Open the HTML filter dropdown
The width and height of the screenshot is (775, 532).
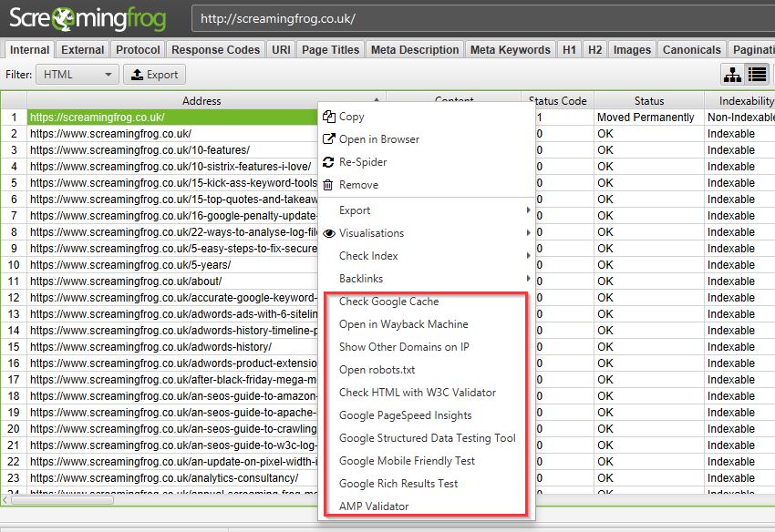tap(77, 75)
